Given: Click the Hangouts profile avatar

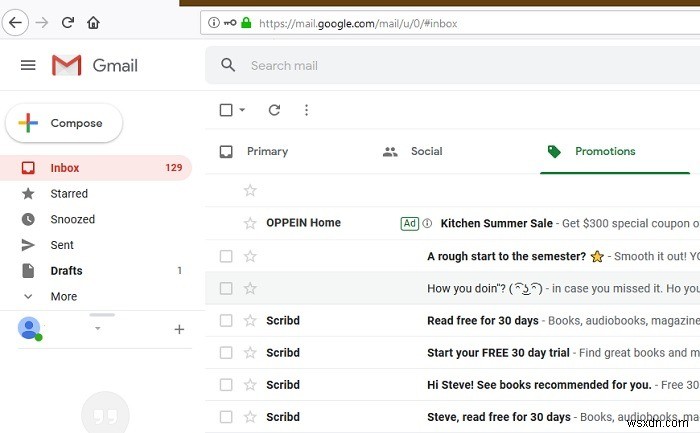Looking at the screenshot, I should 29,329.
